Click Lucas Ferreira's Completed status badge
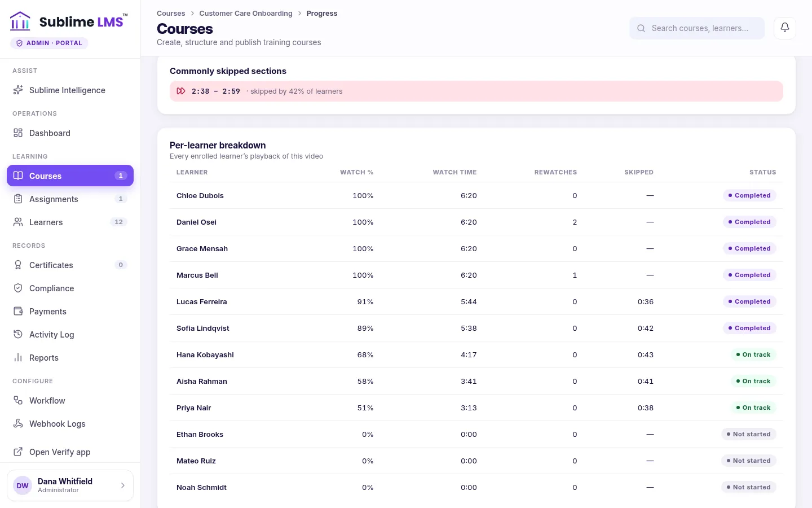The width and height of the screenshot is (812, 508). (749, 301)
